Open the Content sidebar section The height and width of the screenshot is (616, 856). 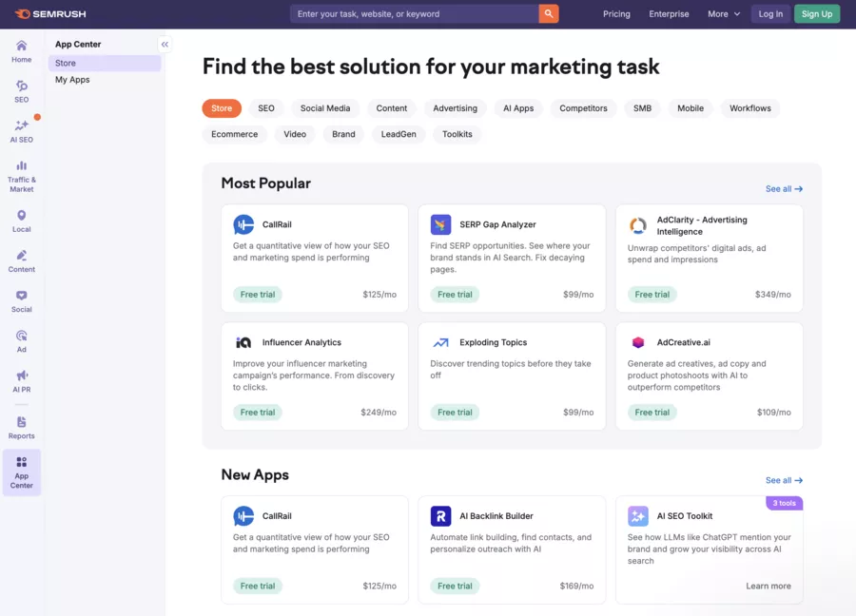(x=21, y=261)
